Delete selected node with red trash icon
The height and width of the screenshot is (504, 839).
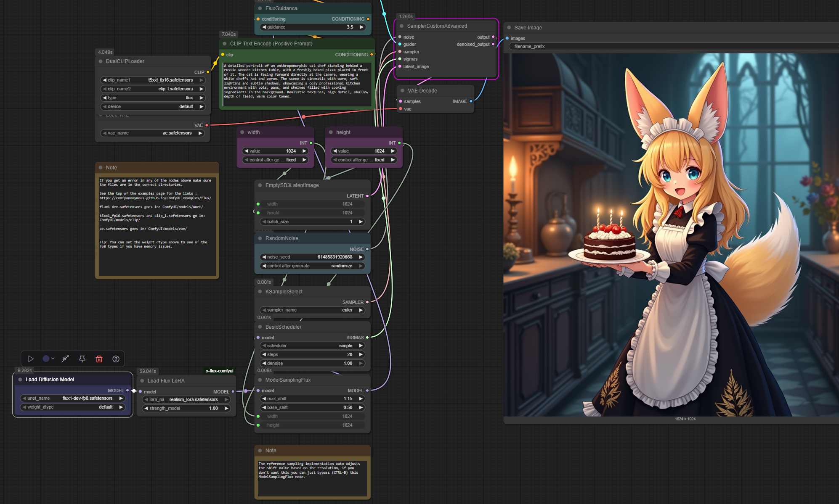[x=99, y=359]
